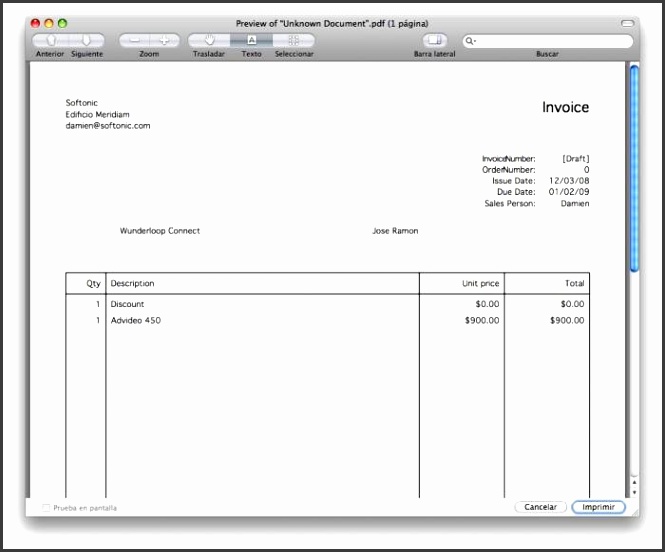Select the Texto selection tool
The width and height of the screenshot is (665, 552).
251,41
